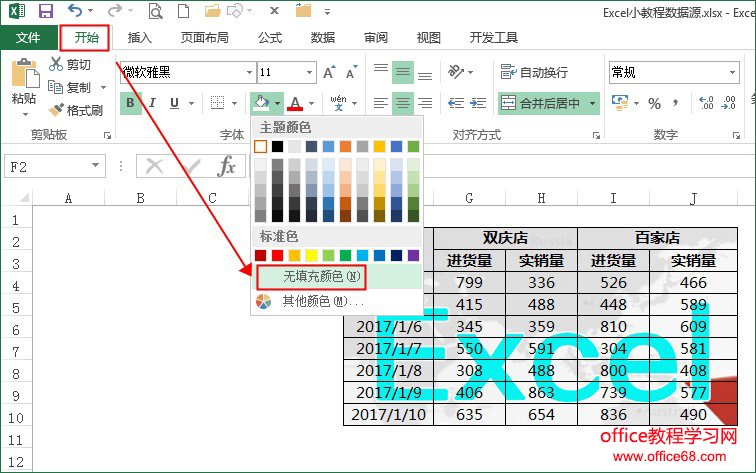756x473 pixels.
Task: Toggle align text left
Action: click(x=381, y=103)
